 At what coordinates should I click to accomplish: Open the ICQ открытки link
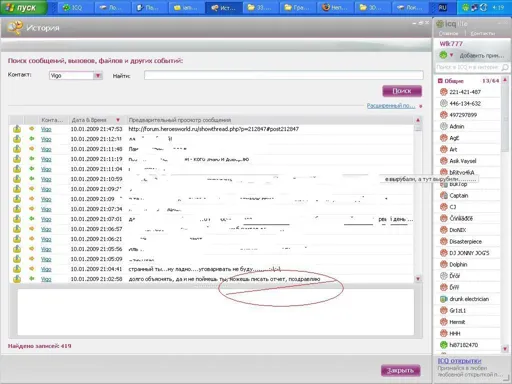tap(459, 361)
